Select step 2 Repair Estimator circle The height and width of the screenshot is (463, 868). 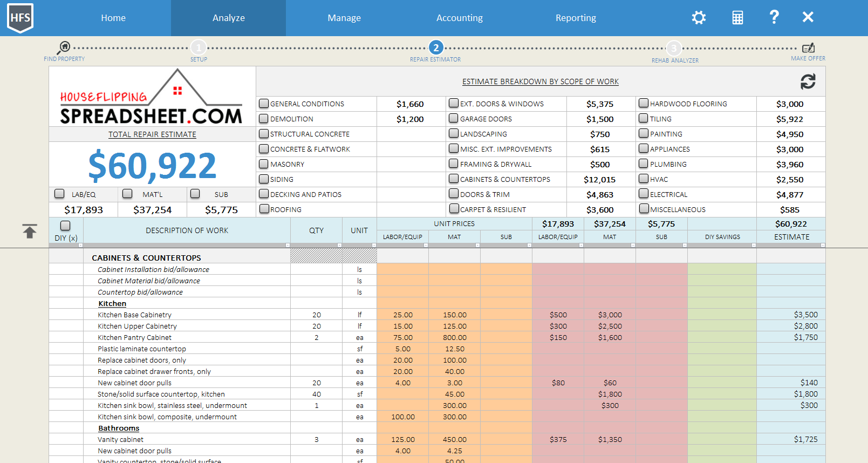[x=435, y=47]
